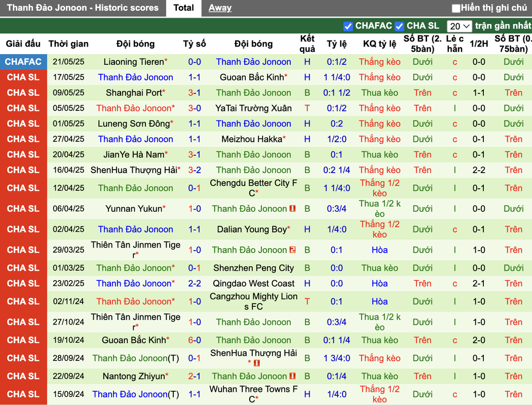Click T result in 02/11/24 row

[307, 301]
